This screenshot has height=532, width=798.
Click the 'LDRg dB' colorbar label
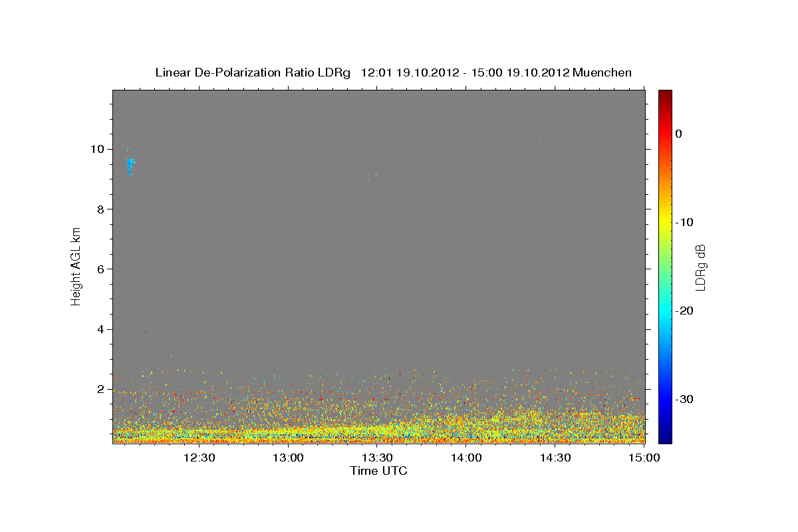pyautogui.click(x=700, y=267)
